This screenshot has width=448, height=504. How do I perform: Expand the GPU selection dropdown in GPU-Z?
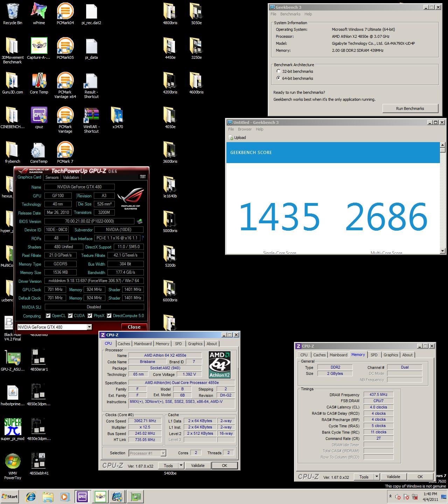tap(89, 327)
